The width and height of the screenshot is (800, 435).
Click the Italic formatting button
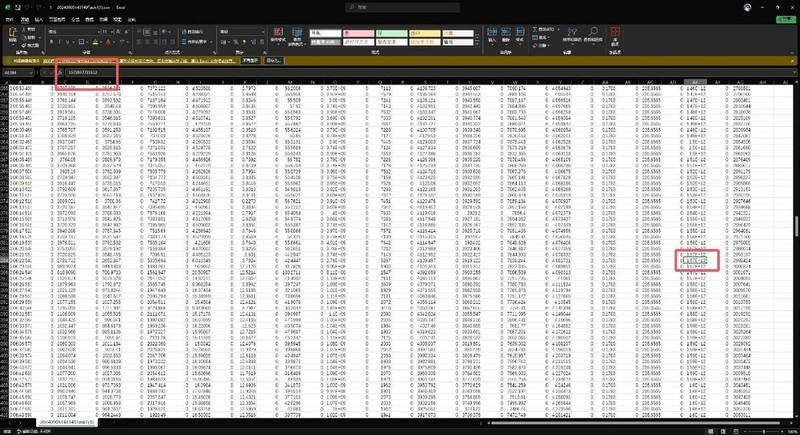tap(59, 42)
